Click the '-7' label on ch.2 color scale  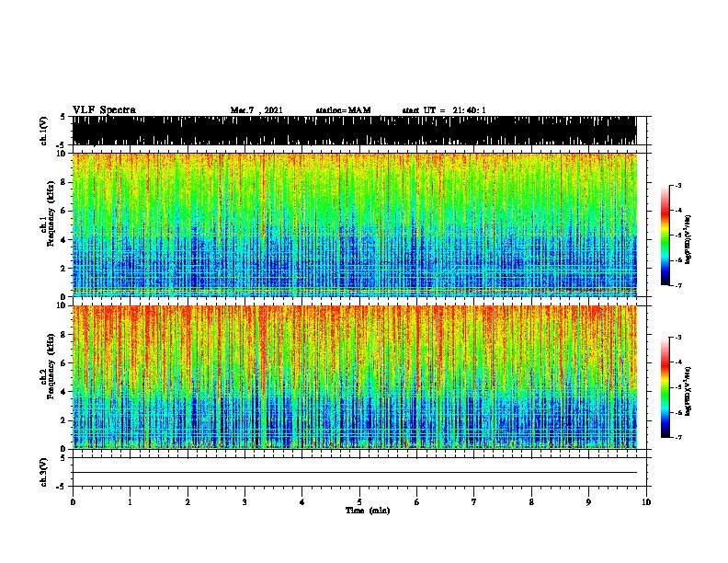tap(677, 438)
